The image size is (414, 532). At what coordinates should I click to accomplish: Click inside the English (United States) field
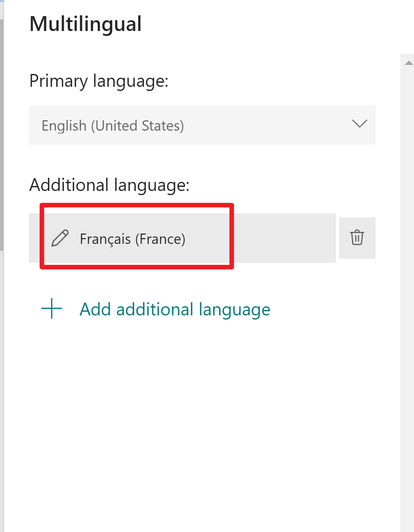[x=165, y=125]
